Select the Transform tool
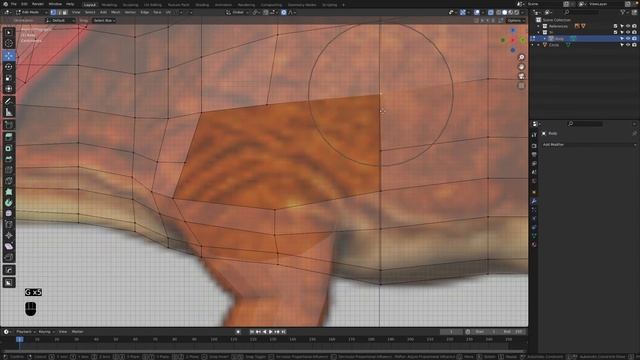Image resolution: width=640 pixels, height=360 pixels. 9,89
